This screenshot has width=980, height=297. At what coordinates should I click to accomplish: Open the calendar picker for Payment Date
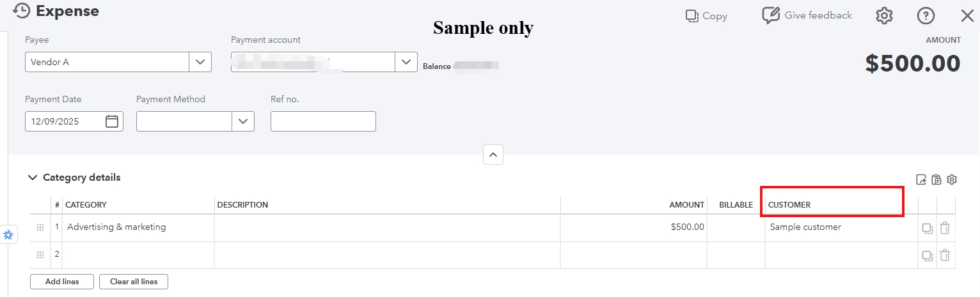point(112,121)
